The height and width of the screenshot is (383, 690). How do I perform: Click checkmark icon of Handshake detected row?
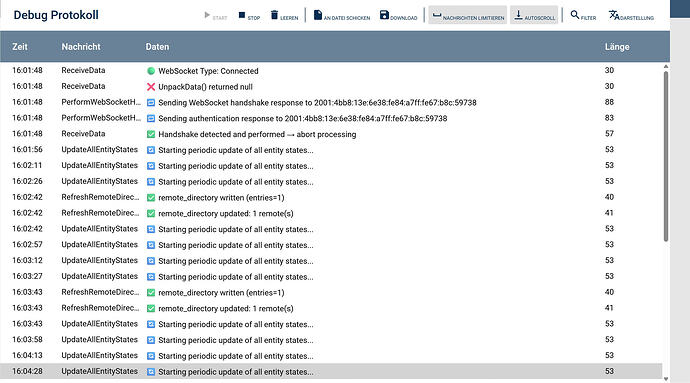tap(151, 134)
